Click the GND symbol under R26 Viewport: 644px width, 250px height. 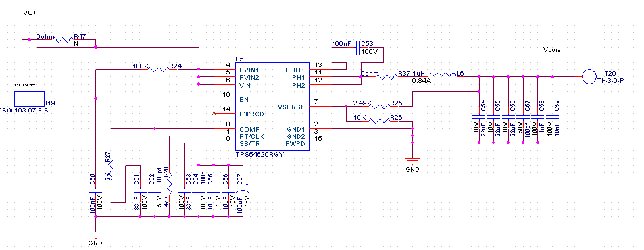(x=412, y=161)
